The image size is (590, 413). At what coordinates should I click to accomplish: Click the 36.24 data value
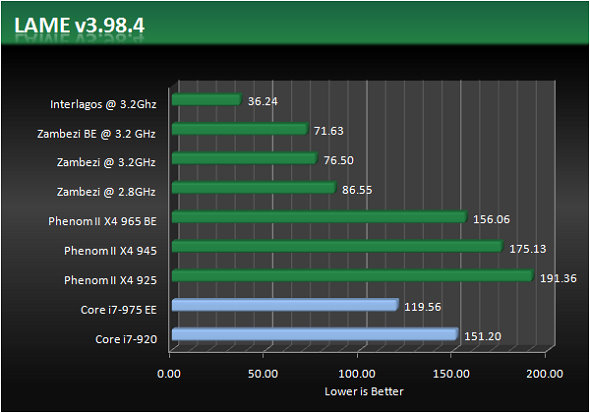[x=263, y=101]
